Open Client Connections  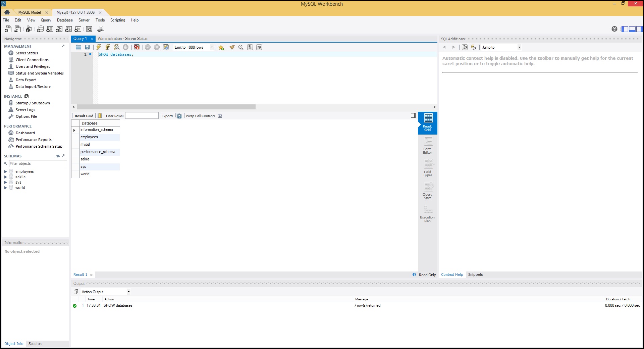click(x=32, y=60)
